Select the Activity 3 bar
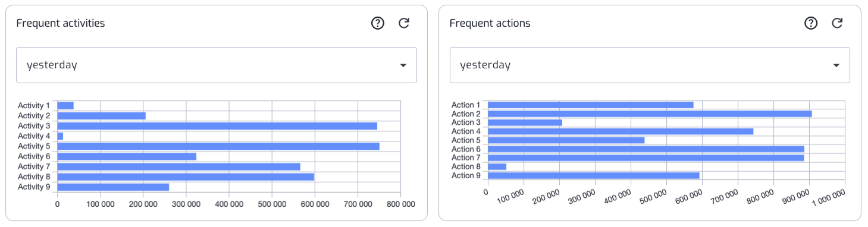 (217, 126)
